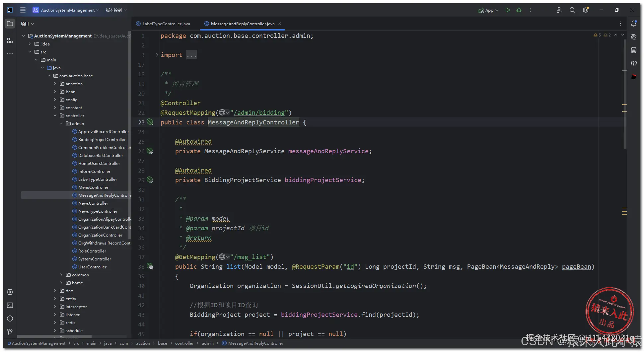The image size is (644, 352).
Task: Run the App configuration
Action: coord(507,10)
